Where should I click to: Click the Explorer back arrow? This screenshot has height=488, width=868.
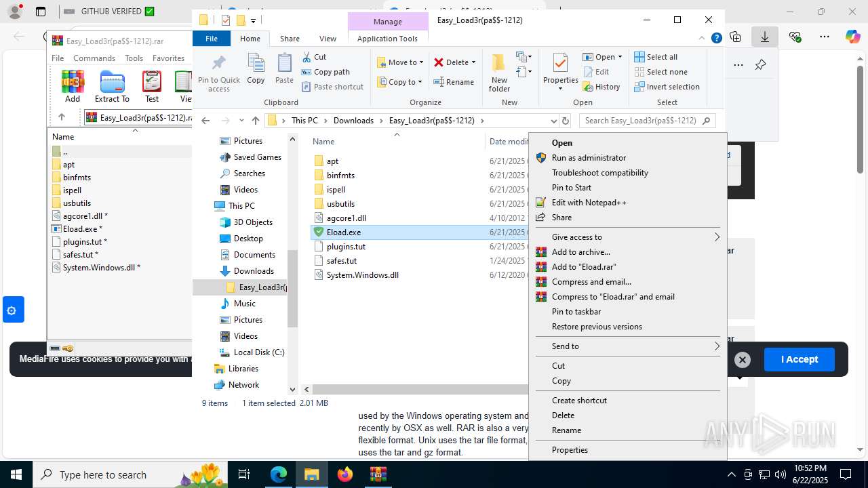point(206,121)
